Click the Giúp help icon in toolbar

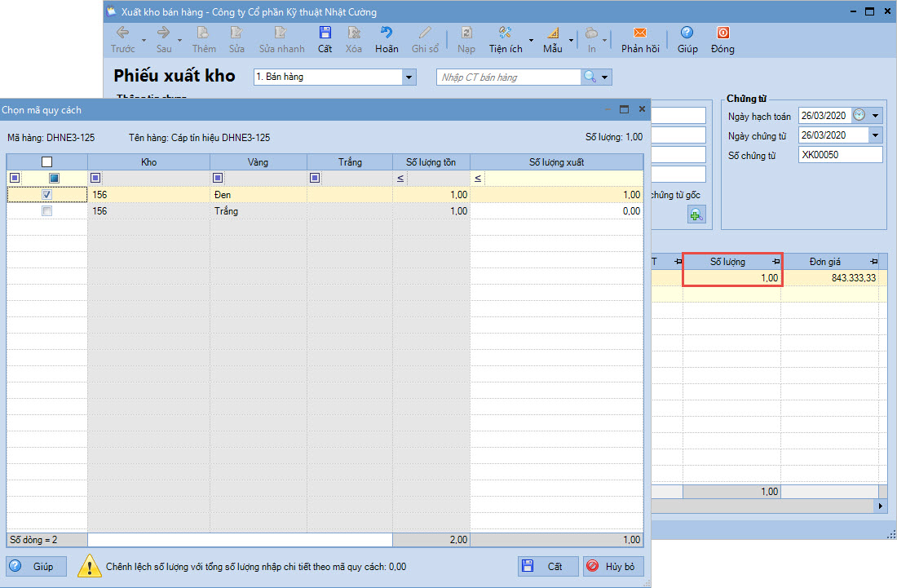[x=687, y=33]
